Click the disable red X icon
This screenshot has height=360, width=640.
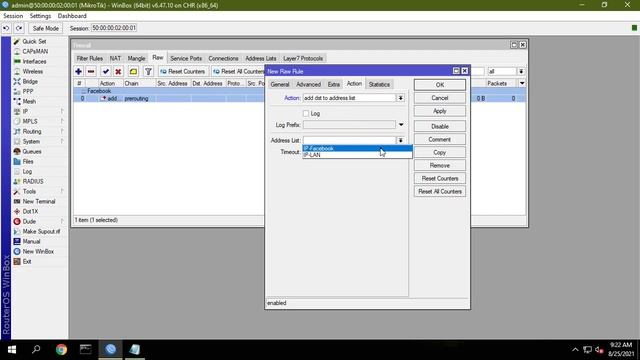[x=118, y=71]
